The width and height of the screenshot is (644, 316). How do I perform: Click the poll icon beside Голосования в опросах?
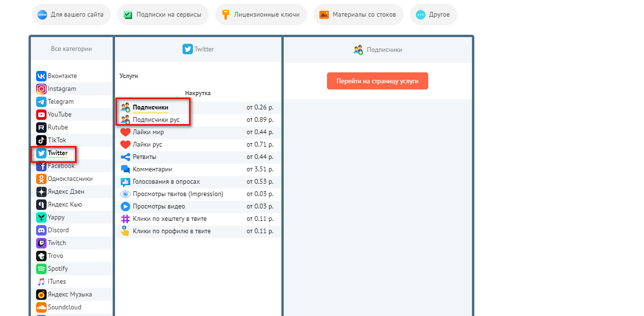click(125, 182)
